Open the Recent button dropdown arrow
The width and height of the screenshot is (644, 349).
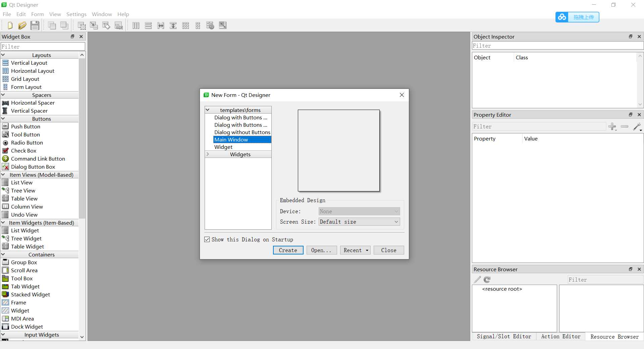tap(367, 250)
